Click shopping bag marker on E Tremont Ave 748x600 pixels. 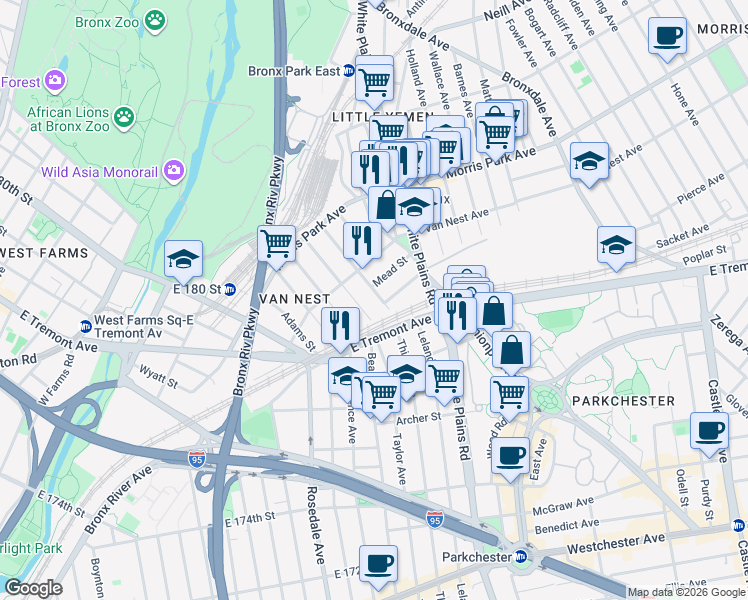point(494,311)
